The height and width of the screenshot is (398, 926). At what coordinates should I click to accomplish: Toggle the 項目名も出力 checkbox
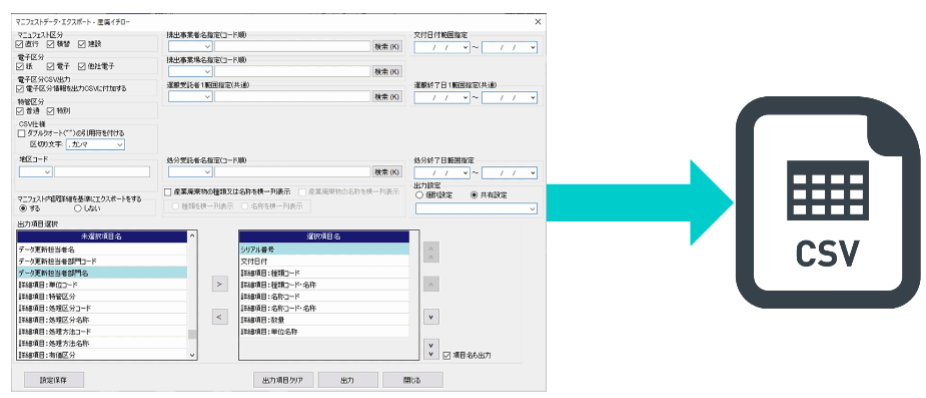(446, 355)
